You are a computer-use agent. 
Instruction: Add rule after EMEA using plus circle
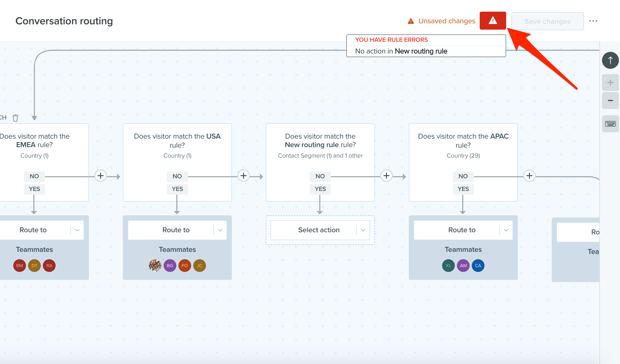[101, 176]
